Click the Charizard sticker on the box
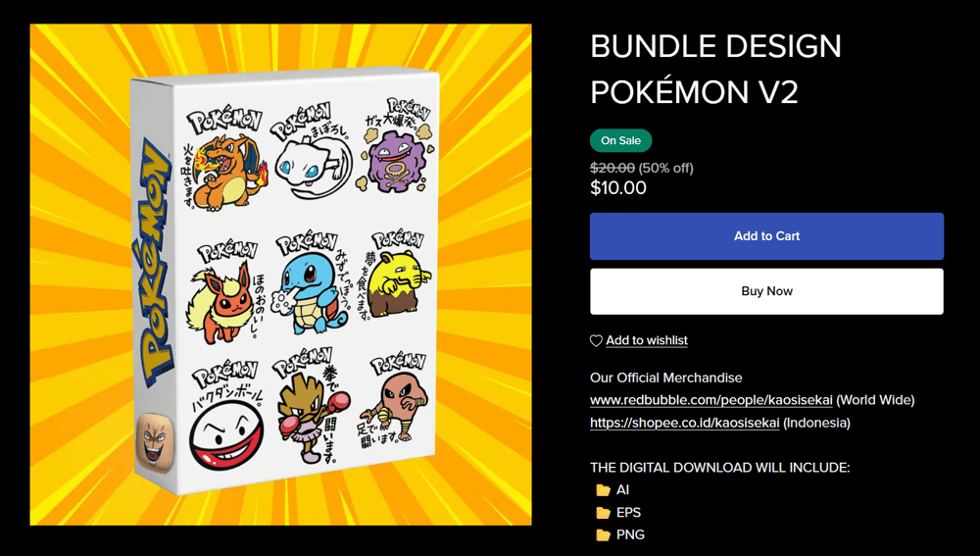Screen dimensions: 980x556 [x=223, y=162]
